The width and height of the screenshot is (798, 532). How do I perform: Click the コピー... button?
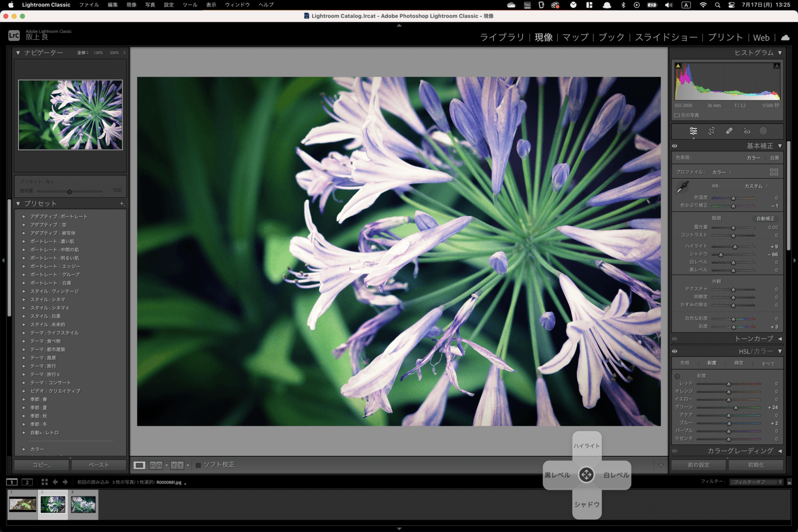(41, 465)
